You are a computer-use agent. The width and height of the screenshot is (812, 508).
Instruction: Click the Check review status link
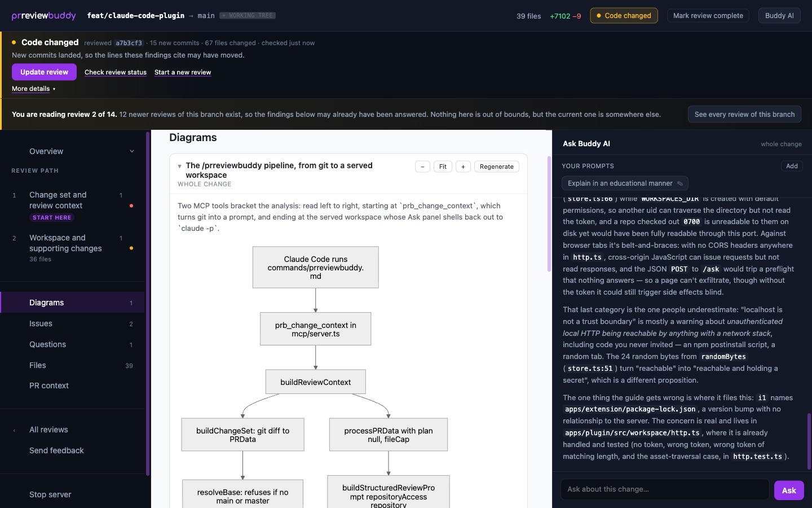(116, 72)
